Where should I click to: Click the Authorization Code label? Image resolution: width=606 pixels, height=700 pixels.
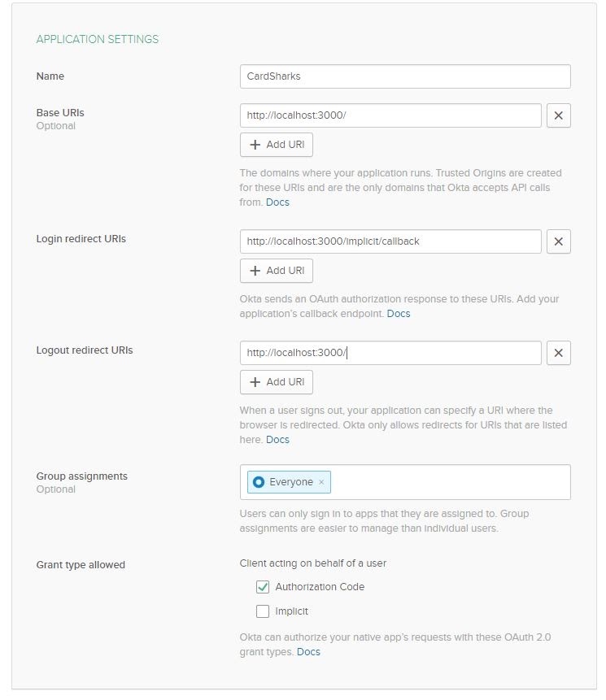tap(320, 587)
